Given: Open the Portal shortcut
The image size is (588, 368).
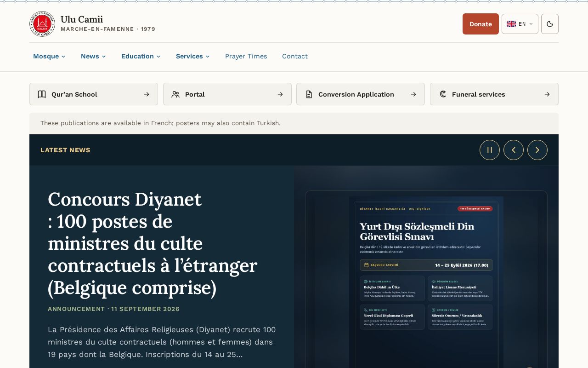Looking at the screenshot, I should [x=227, y=94].
